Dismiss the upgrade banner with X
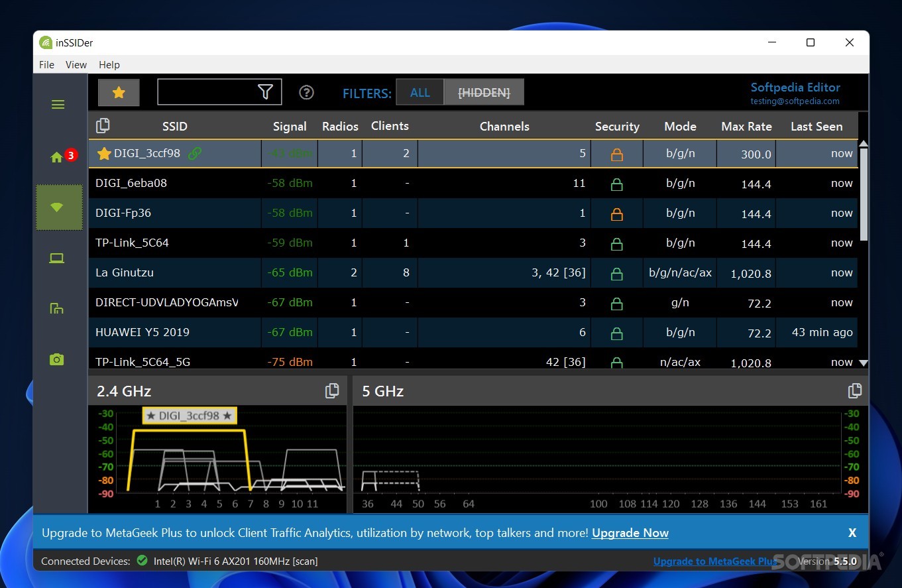This screenshot has height=588, width=902. (852, 533)
